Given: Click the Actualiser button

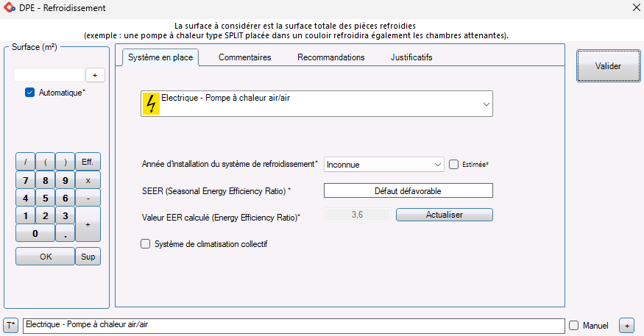Looking at the screenshot, I should click(444, 215).
